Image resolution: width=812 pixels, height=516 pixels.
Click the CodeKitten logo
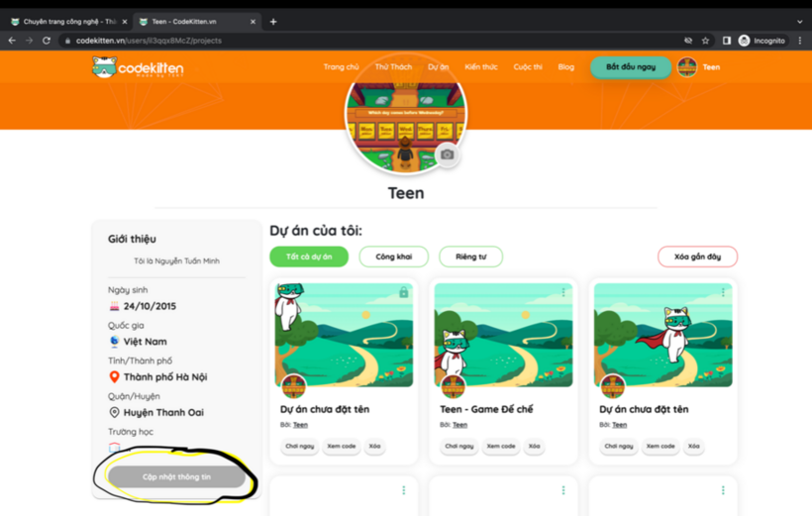tap(138, 67)
